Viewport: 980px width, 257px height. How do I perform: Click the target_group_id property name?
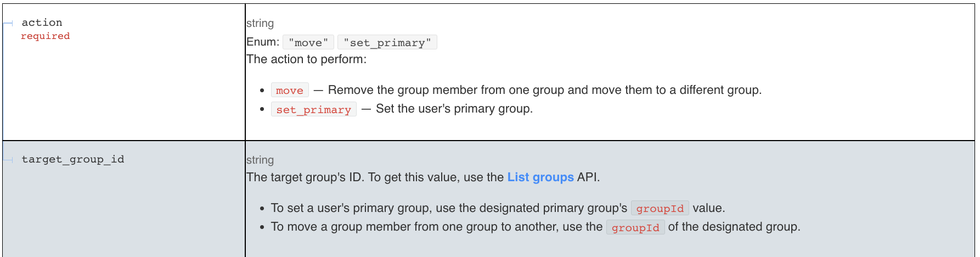pos(73,159)
